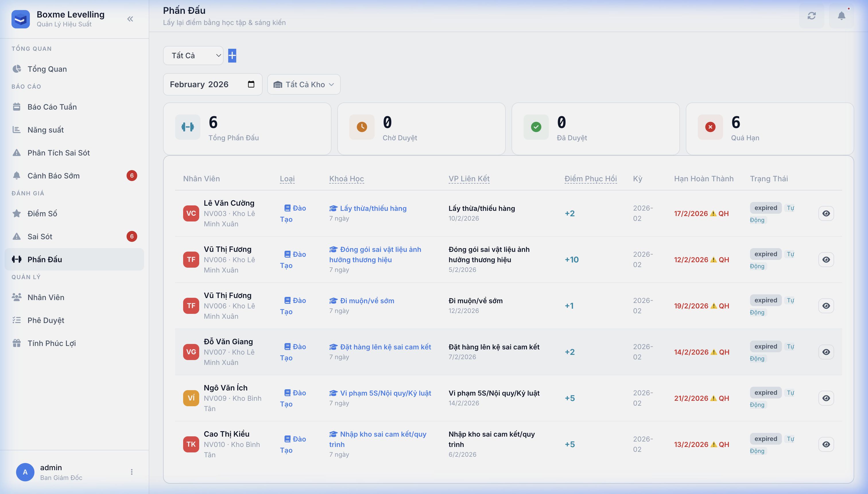
Task: Collapse the sidebar with double-chevron icon
Action: 130,19
